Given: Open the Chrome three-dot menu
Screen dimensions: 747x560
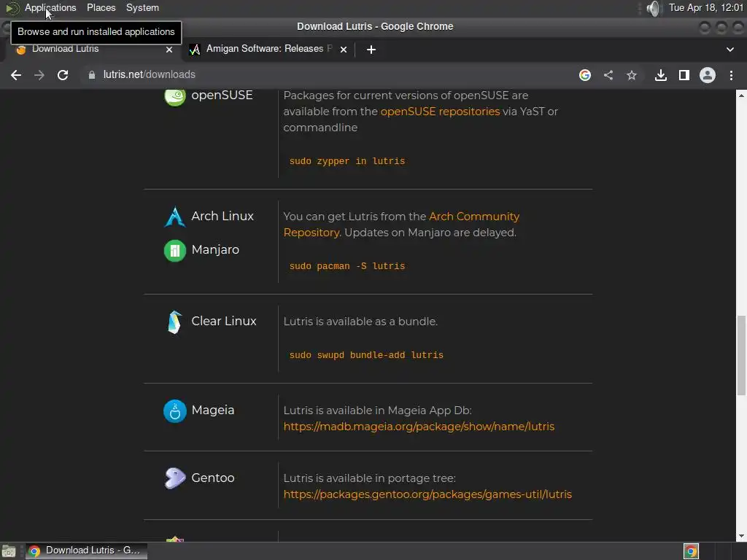Looking at the screenshot, I should click(x=731, y=75).
